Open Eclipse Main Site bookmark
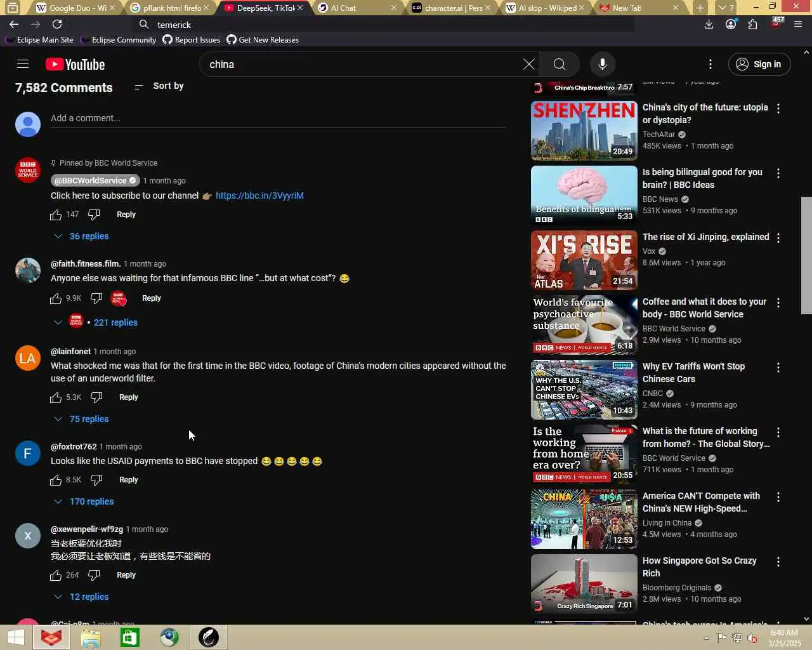Viewport: 812px width, 650px height. tap(39, 39)
